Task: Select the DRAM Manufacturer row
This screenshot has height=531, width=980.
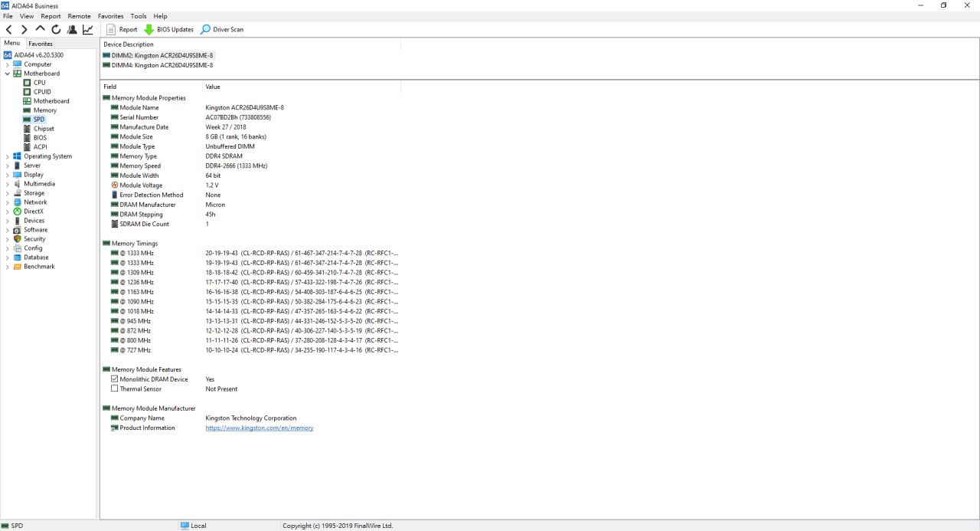Action: pos(251,205)
